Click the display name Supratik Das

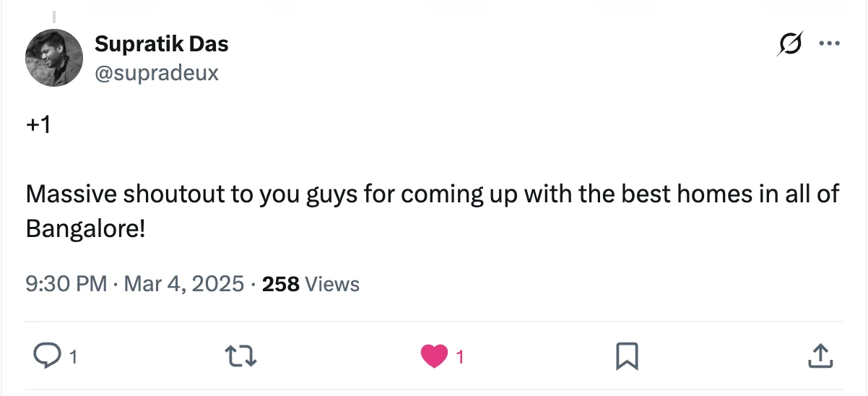tap(161, 44)
